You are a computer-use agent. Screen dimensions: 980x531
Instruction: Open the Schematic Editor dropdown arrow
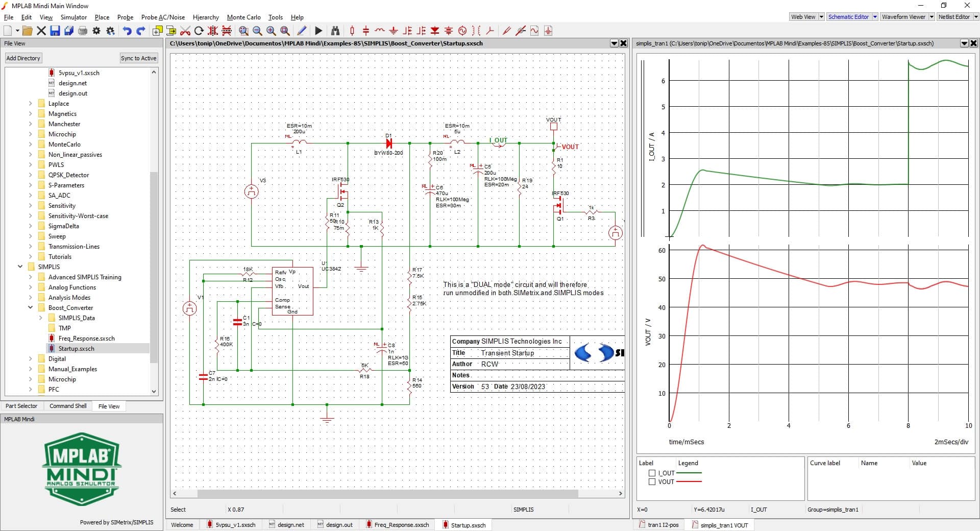coord(875,17)
